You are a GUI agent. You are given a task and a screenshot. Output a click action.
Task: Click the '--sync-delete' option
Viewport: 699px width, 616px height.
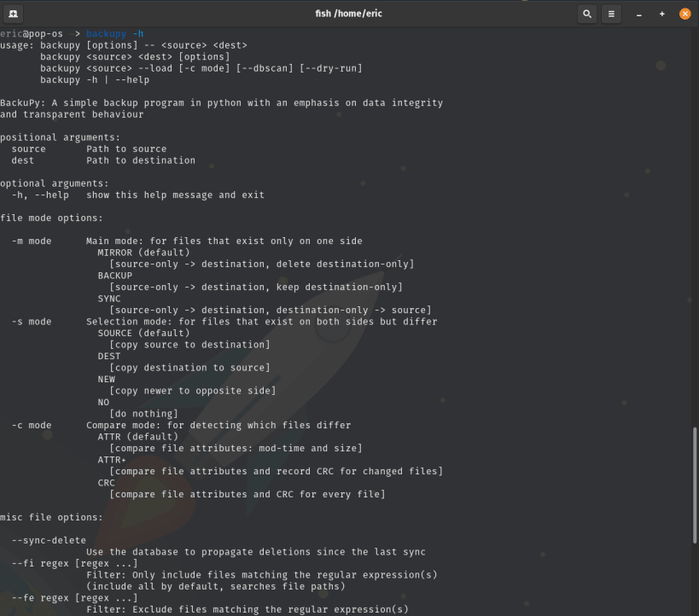pyautogui.click(x=49, y=541)
